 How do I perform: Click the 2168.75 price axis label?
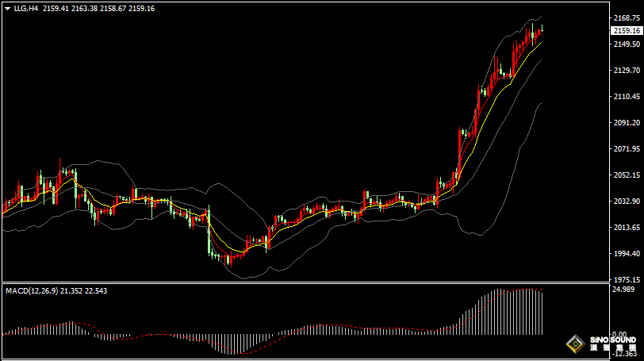pyautogui.click(x=627, y=17)
